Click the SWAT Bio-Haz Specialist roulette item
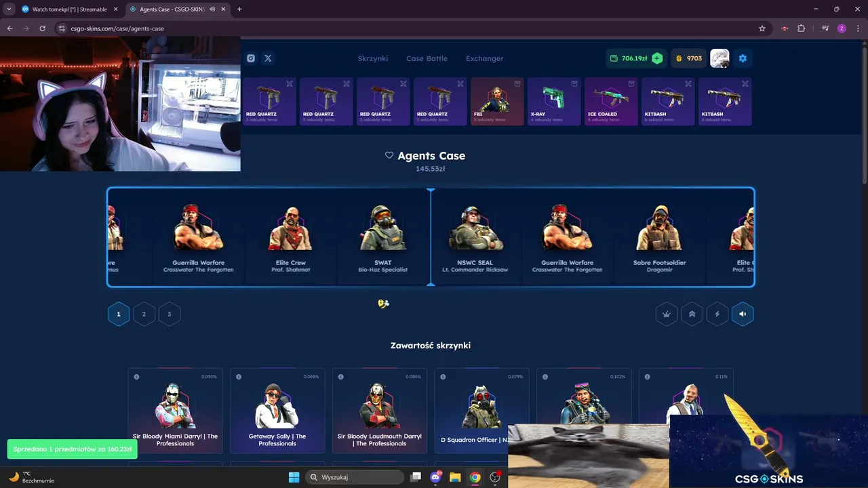This screenshot has height=488, width=868. (x=383, y=237)
